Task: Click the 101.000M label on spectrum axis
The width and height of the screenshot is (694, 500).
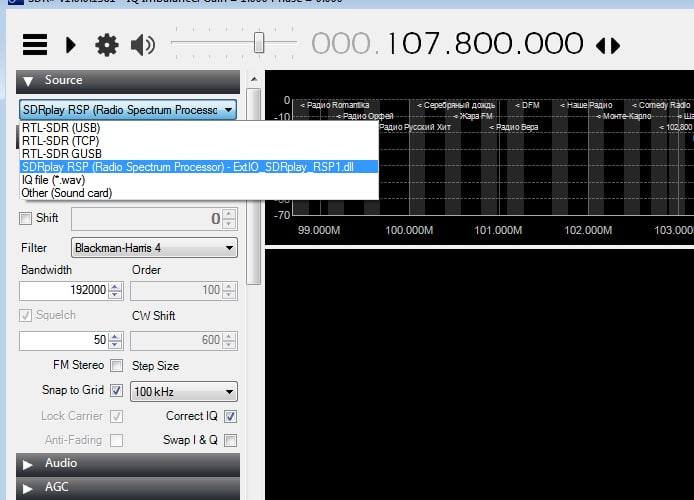Action: pyautogui.click(x=498, y=231)
